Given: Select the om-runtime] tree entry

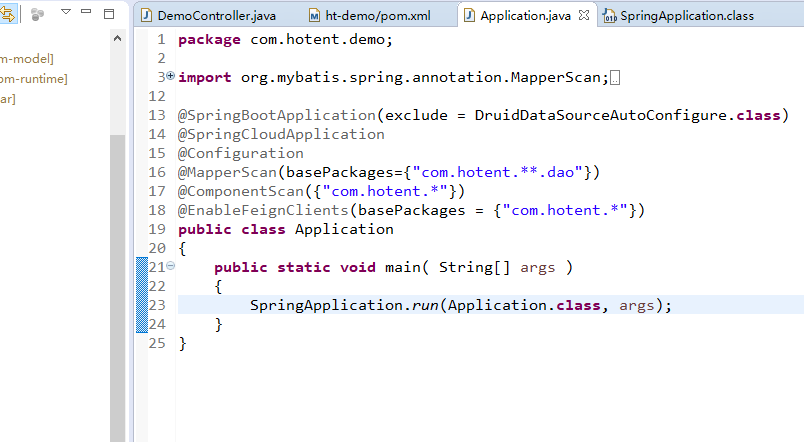Looking at the screenshot, I should [x=34, y=78].
